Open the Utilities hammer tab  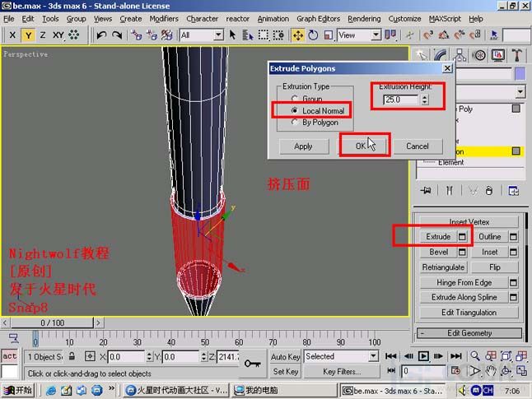[516, 55]
